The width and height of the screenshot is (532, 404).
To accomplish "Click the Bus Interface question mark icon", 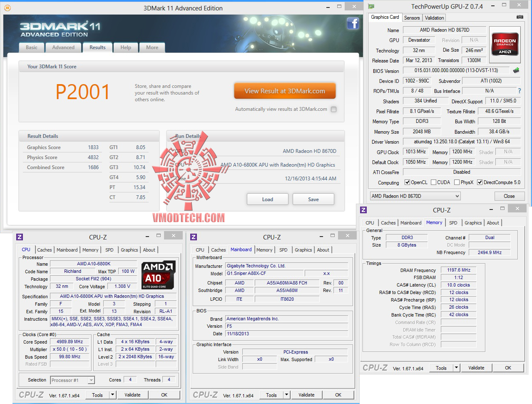I will click(x=519, y=91).
